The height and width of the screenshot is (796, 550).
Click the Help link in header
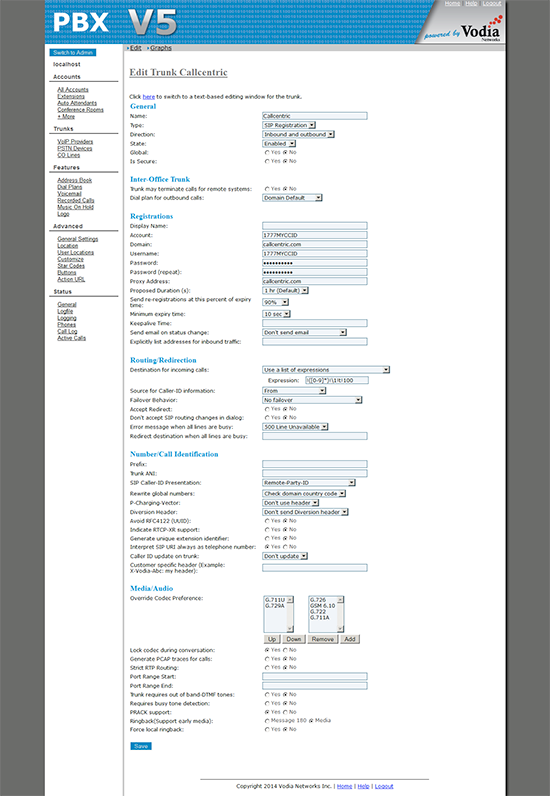coord(471,4)
